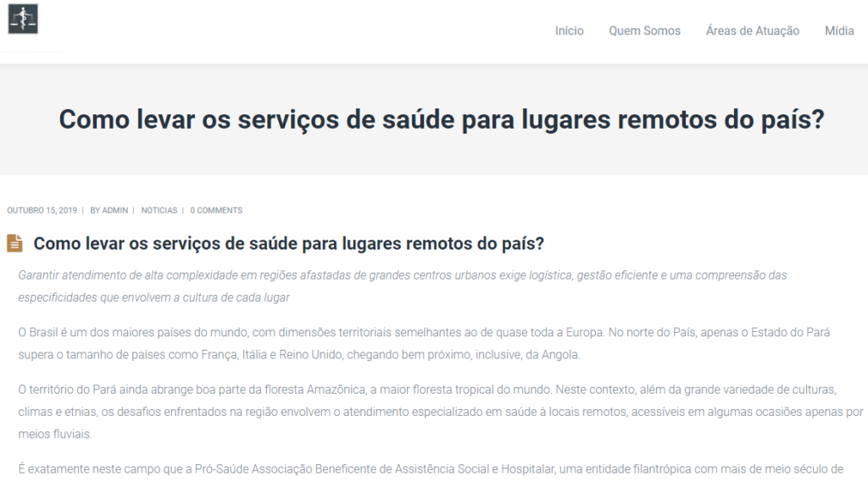Screen dimensions: 868x482
Task: Click the Outubro 15, 2019 post date
Action: 42,210
